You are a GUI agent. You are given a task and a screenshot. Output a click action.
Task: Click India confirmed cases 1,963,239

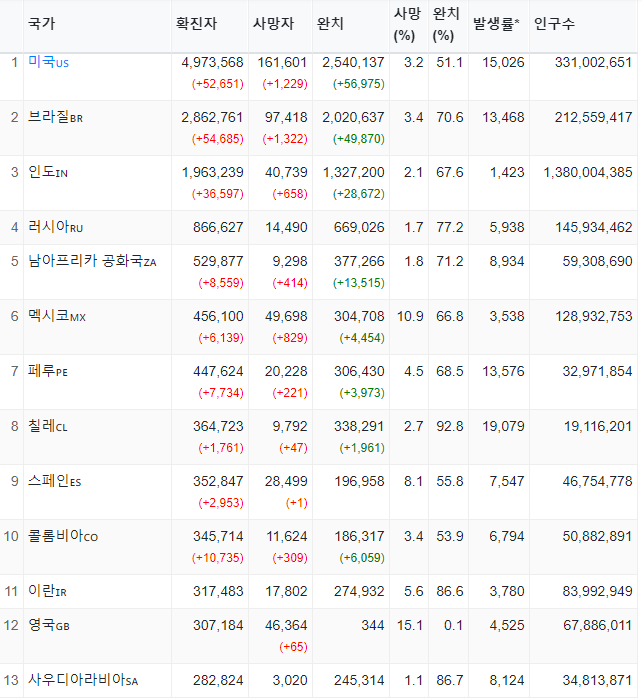coord(212,172)
